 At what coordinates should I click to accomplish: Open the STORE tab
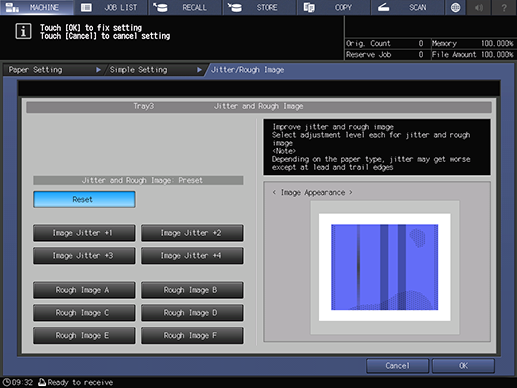[x=259, y=7]
